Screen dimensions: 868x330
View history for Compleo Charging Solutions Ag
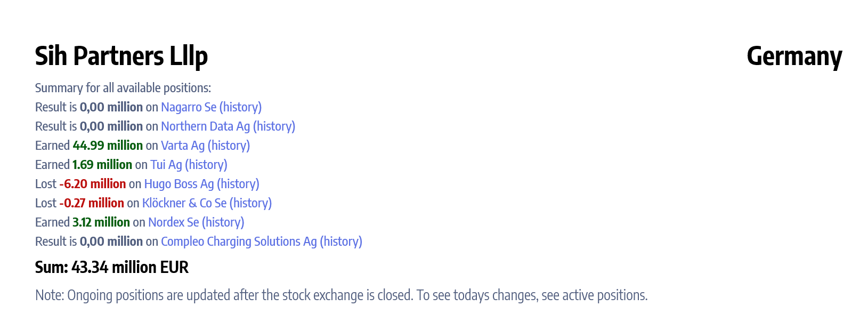point(341,242)
